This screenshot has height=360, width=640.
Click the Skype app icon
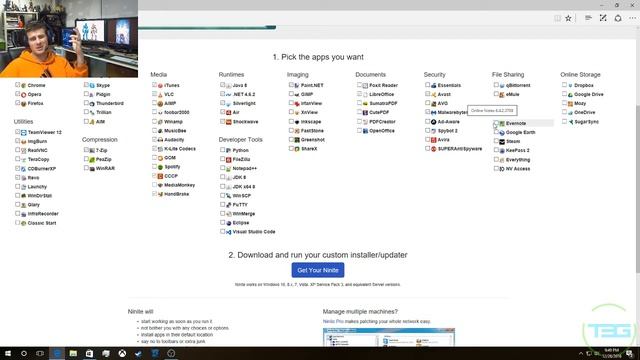tap(92, 86)
